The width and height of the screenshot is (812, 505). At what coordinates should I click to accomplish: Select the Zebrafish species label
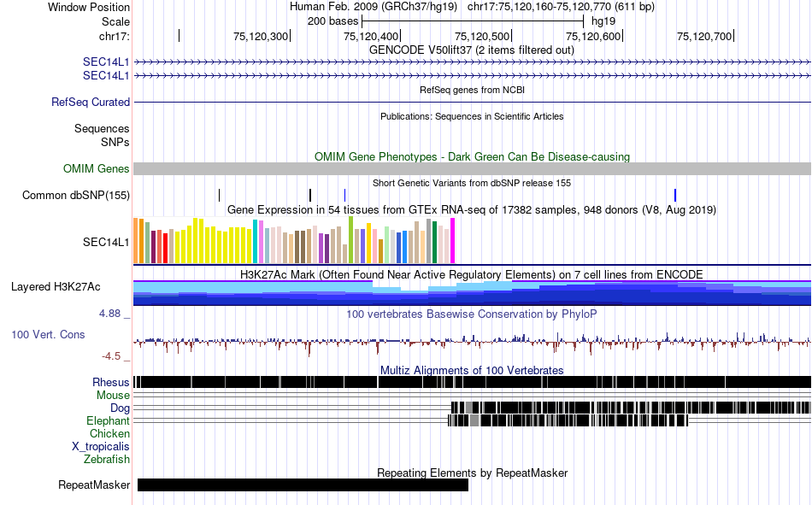click(x=107, y=459)
